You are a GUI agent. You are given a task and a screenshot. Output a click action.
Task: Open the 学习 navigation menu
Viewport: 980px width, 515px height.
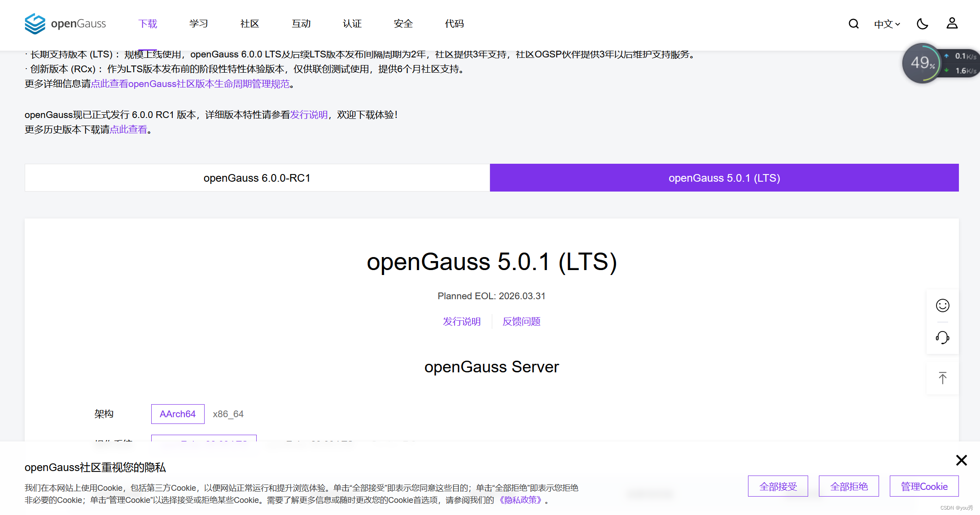(198, 24)
